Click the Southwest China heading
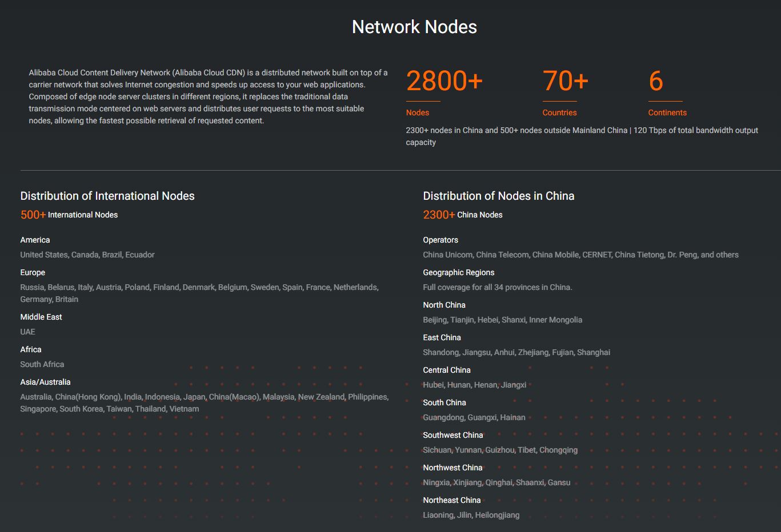 click(x=453, y=435)
